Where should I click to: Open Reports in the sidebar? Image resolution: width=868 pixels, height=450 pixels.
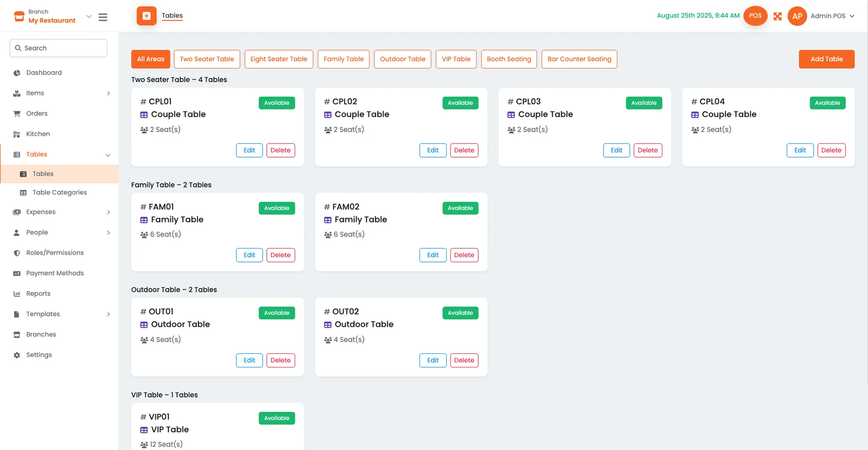pyautogui.click(x=38, y=294)
